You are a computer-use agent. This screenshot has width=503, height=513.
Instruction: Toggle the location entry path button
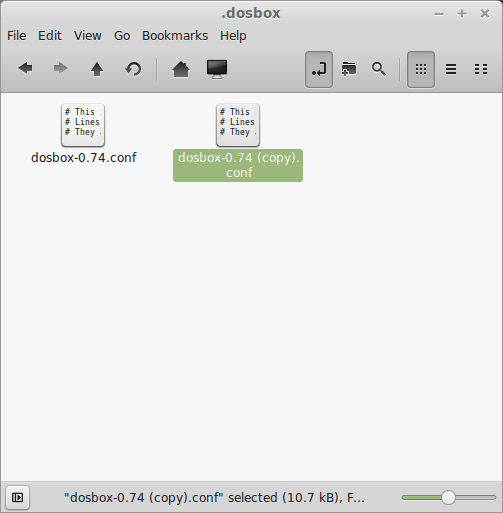[x=319, y=69]
